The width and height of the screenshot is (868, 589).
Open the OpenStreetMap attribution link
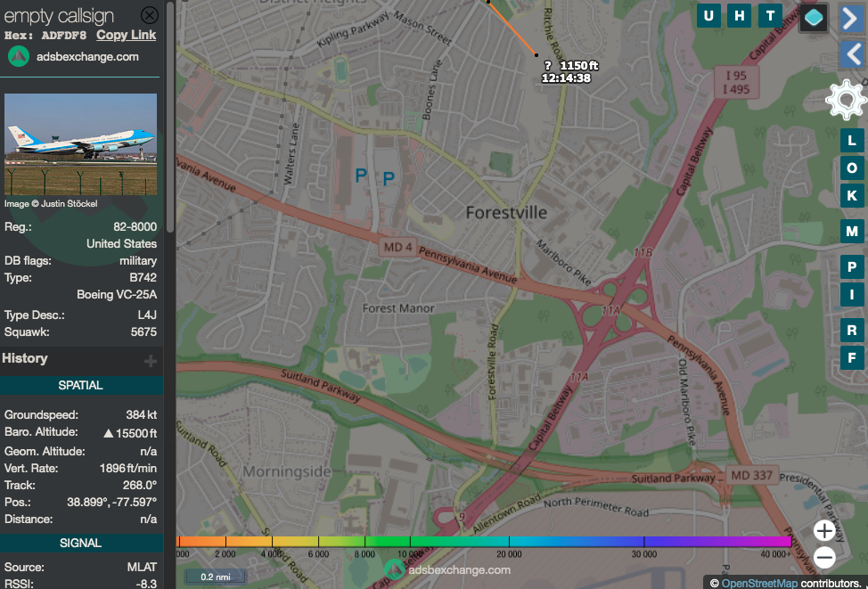pyautogui.click(x=759, y=583)
